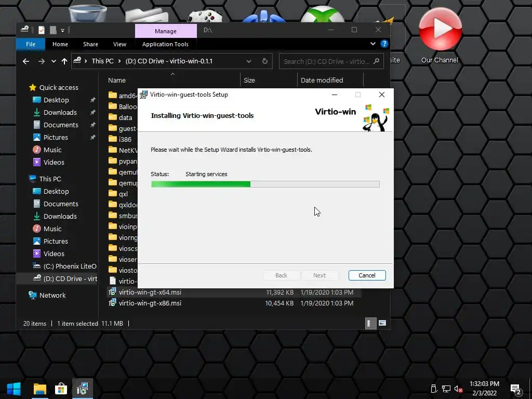Expand address bar history dropdown
The image size is (532, 399).
249,61
